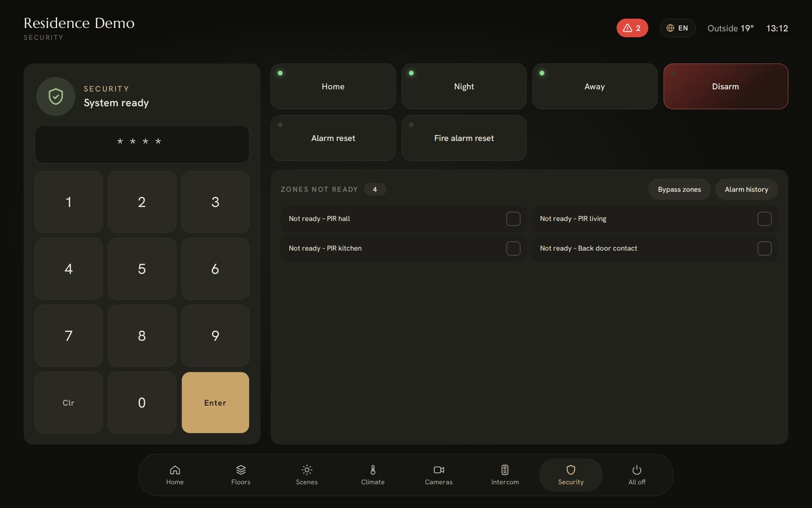812x508 pixels.
Task: Tap keypad digit 7
Action: pos(69,336)
